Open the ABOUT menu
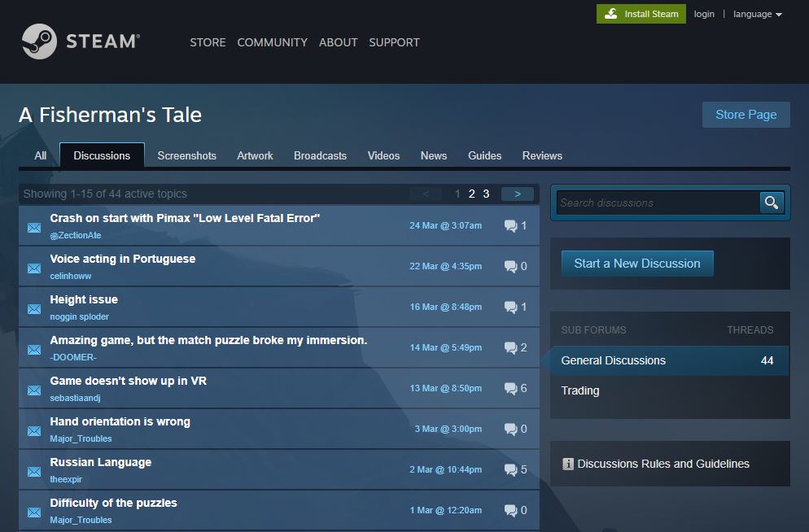 coord(338,42)
